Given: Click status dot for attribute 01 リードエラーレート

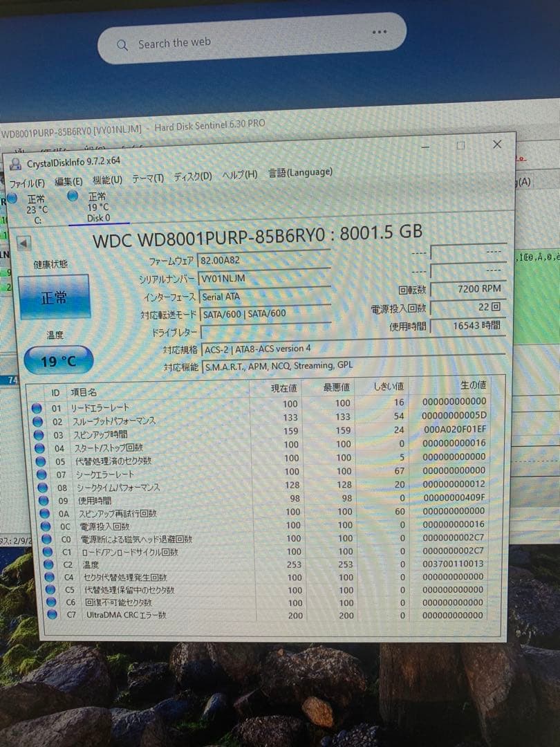Looking at the screenshot, I should point(37,408).
